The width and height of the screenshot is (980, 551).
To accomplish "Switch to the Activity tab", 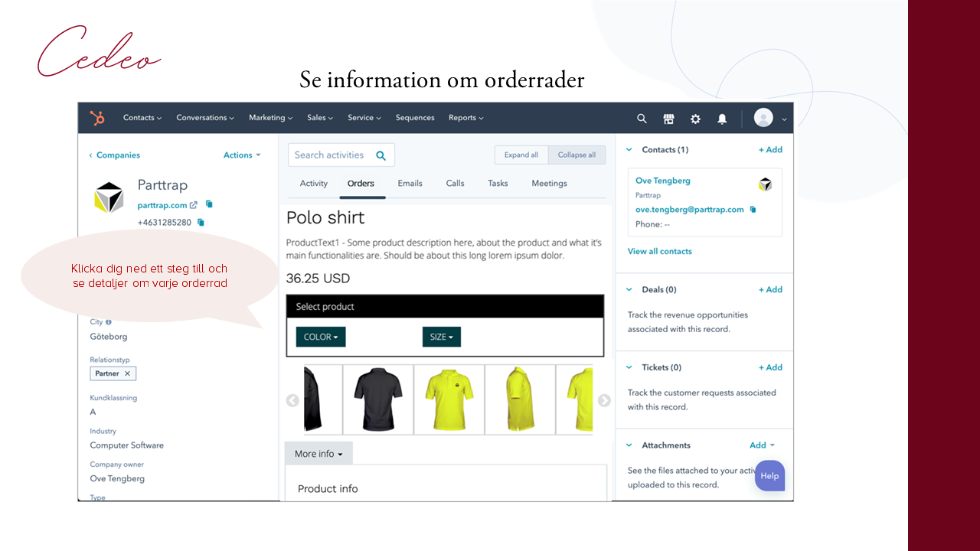I will [314, 184].
